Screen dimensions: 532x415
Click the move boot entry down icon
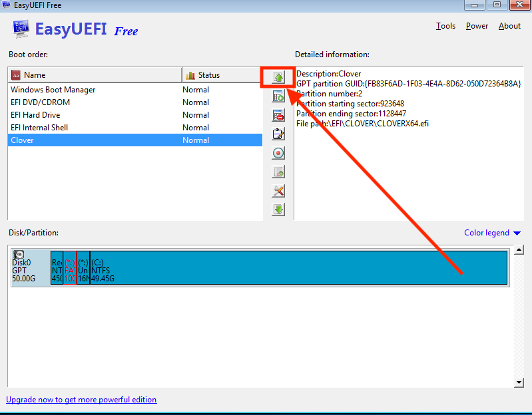point(278,209)
